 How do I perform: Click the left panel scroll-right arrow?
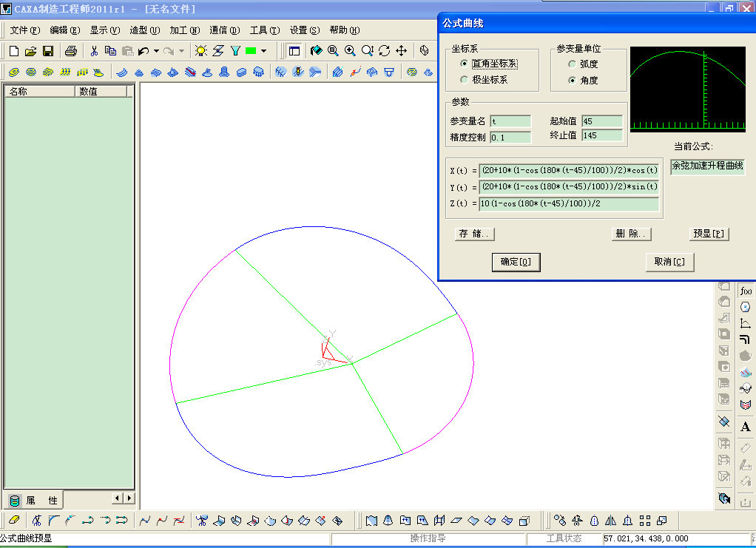pos(129,498)
